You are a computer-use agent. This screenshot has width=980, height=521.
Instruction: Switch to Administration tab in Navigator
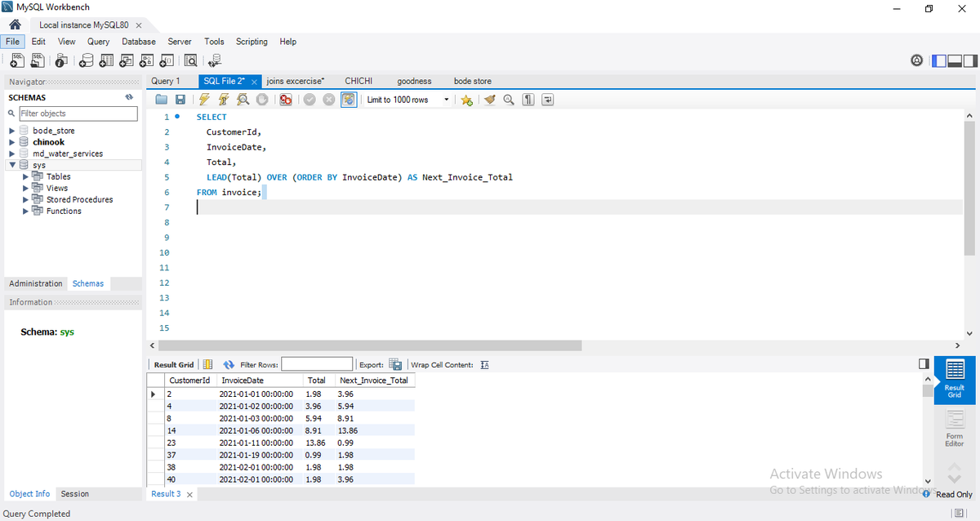pos(36,283)
